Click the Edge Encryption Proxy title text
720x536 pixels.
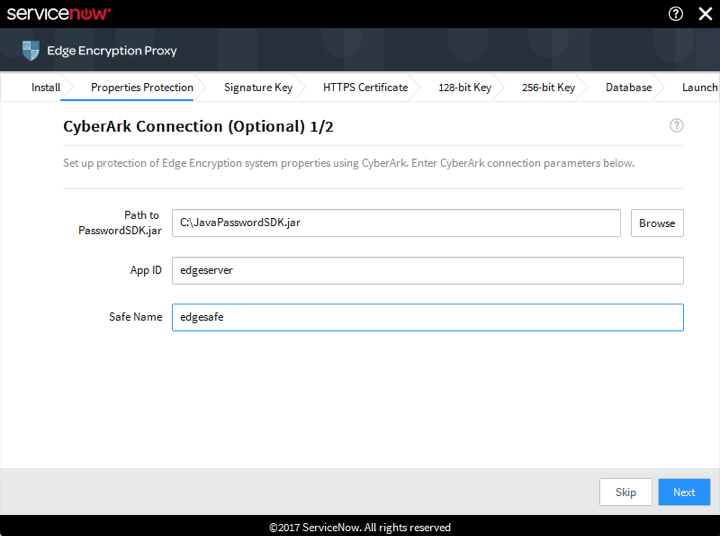pos(112,51)
